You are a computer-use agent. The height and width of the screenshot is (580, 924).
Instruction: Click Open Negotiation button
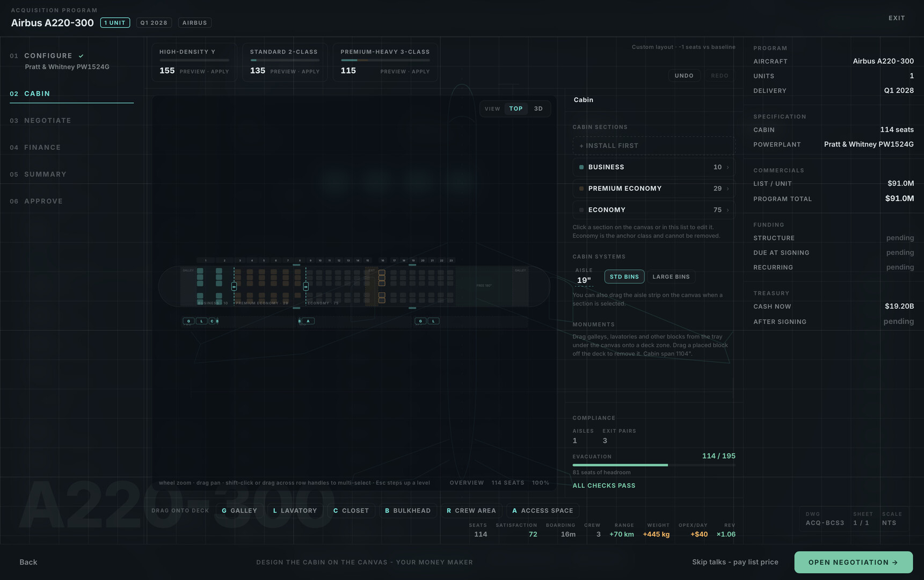[854, 562]
